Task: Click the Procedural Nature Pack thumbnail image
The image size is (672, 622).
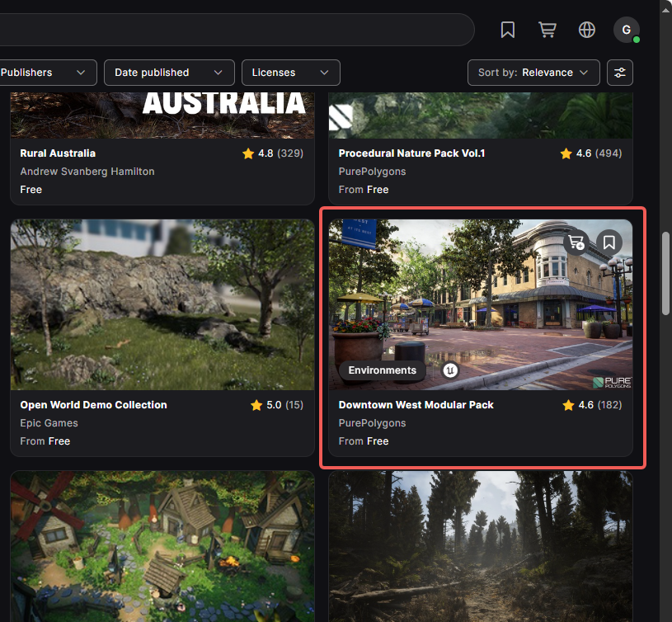Action: coord(481,115)
